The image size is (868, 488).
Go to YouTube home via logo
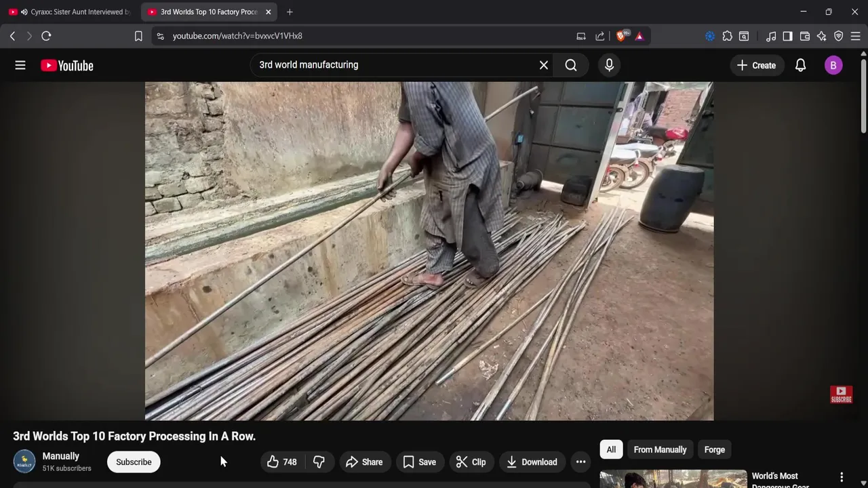point(67,65)
